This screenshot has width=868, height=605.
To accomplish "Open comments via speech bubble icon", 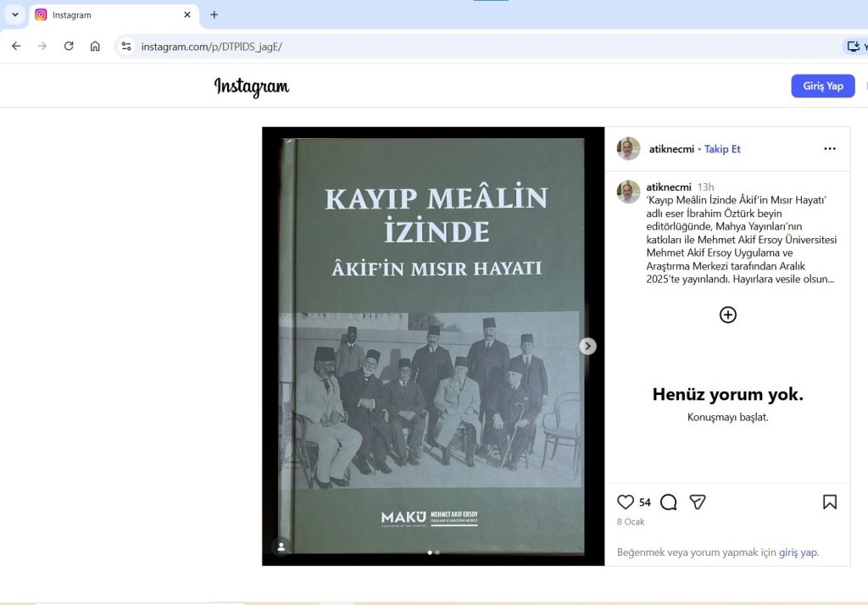I will (668, 502).
